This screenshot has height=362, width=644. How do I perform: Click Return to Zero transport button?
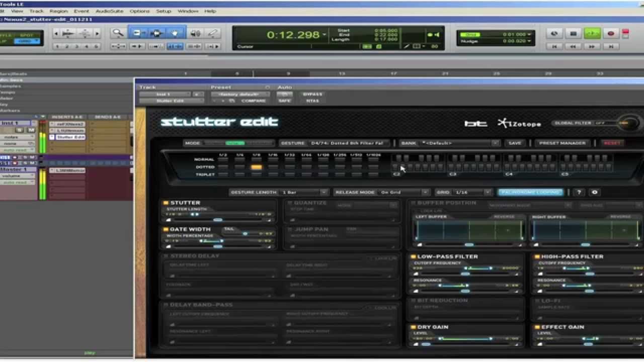point(554,46)
